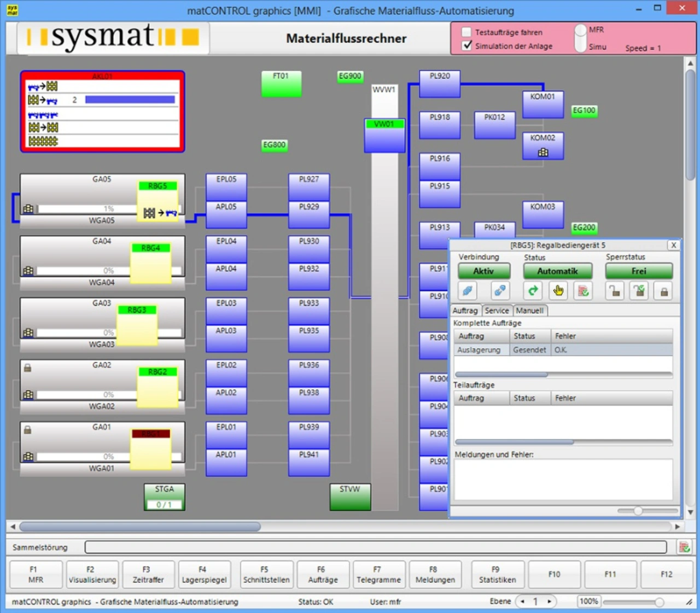Viewport: 700px width, 613px height.
Task: Click the open padlock unlock icon
Action: [615, 291]
